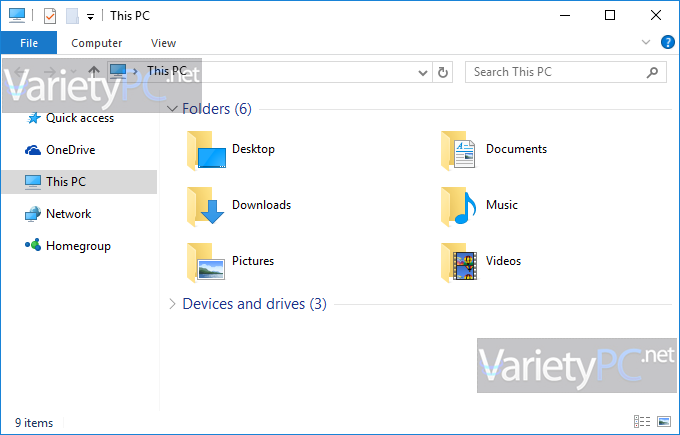The height and width of the screenshot is (435, 680).
Task: Click the Quick access star icon
Action: coord(33,118)
